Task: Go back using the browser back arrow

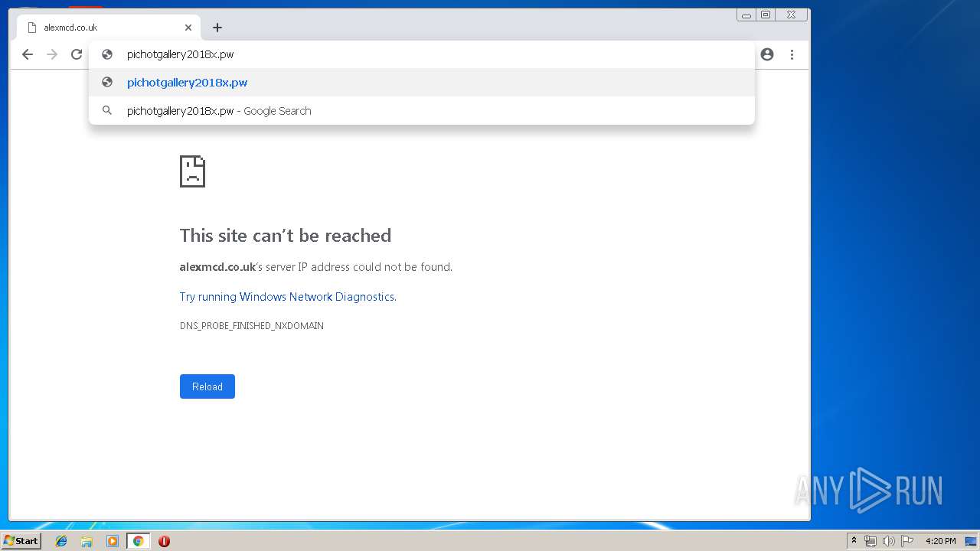Action: click(x=28, y=54)
